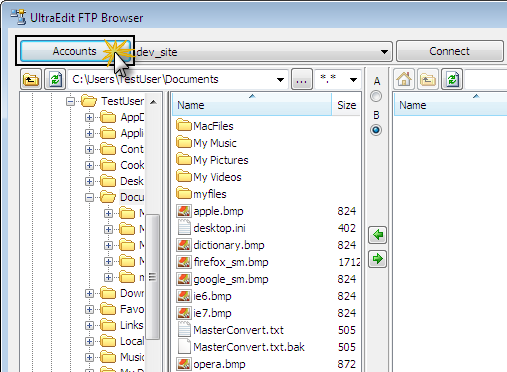Click size 1712 of firefox_sm.bmp
This screenshot has width=507, height=372.
pyautogui.click(x=349, y=262)
